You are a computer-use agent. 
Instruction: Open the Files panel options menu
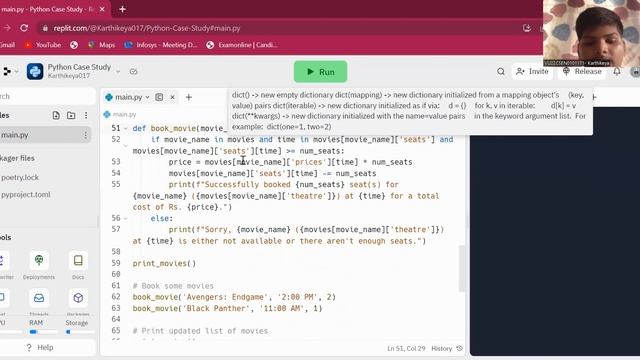pyautogui.click(x=86, y=116)
